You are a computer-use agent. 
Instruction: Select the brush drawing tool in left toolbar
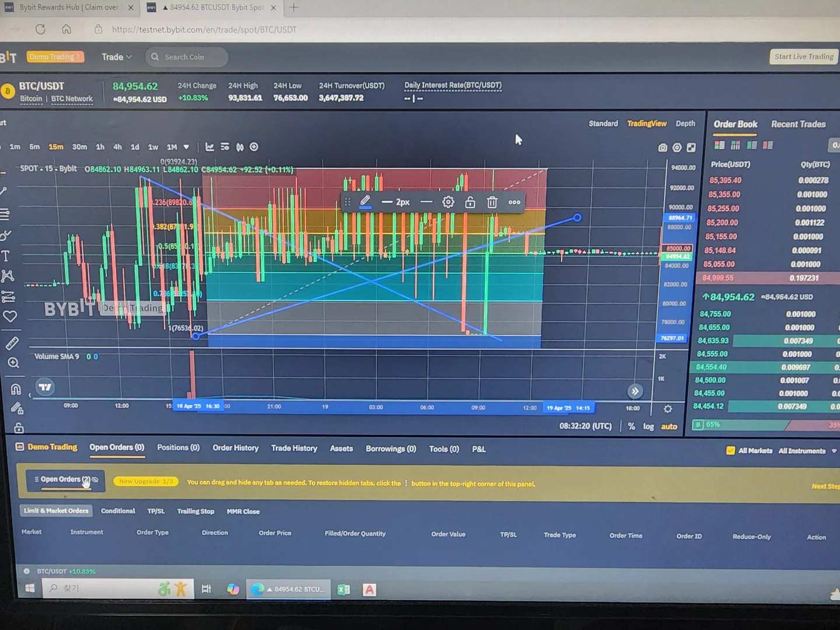point(5,235)
